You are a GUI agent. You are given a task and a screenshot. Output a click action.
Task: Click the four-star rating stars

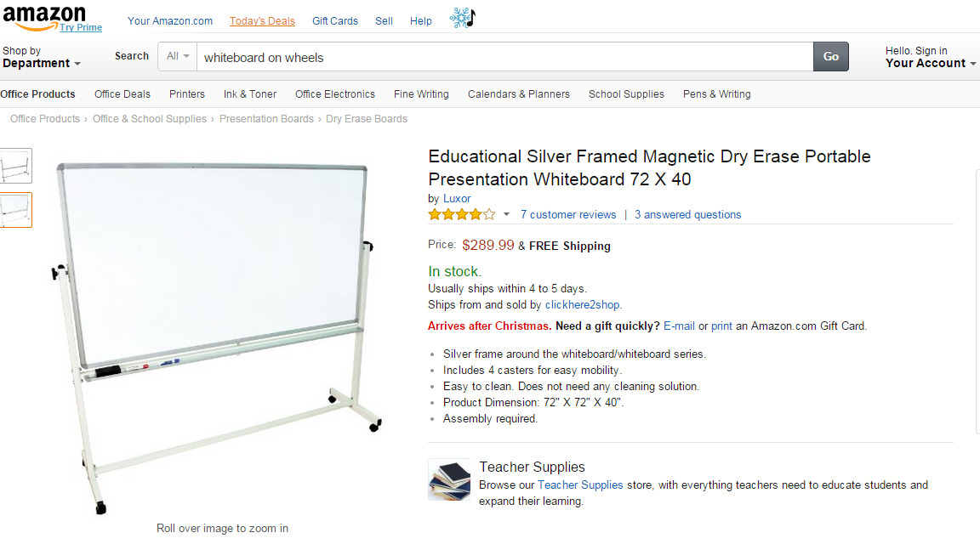click(x=459, y=214)
